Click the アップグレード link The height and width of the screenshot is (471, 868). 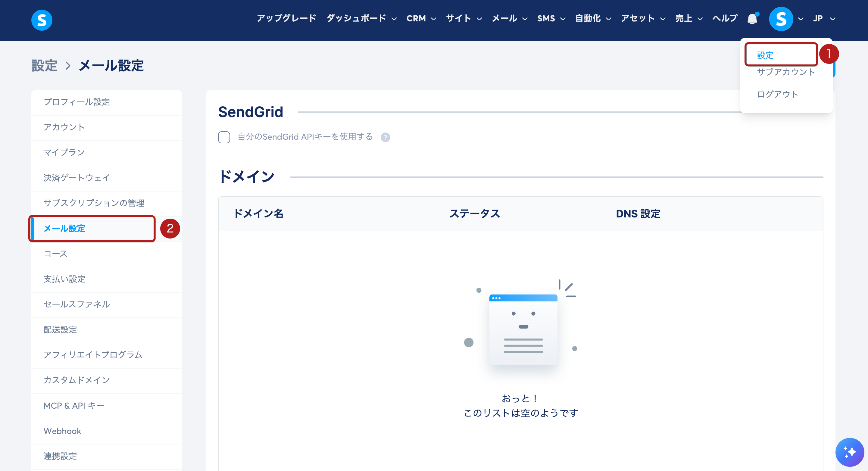click(x=286, y=18)
